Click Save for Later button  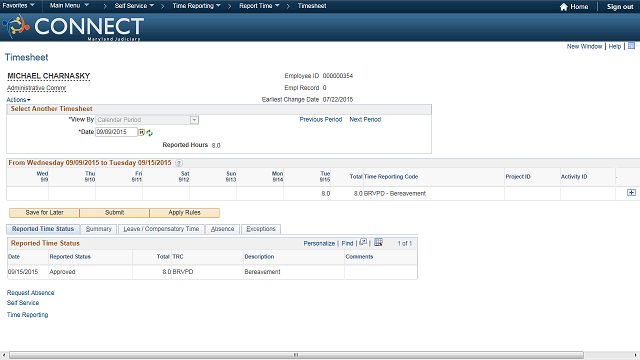(x=44, y=213)
